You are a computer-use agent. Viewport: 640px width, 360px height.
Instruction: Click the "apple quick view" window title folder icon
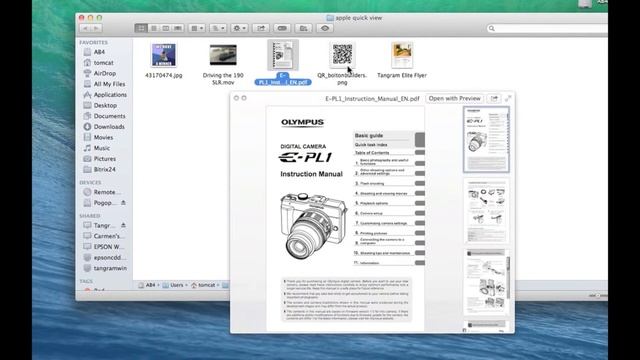330,18
